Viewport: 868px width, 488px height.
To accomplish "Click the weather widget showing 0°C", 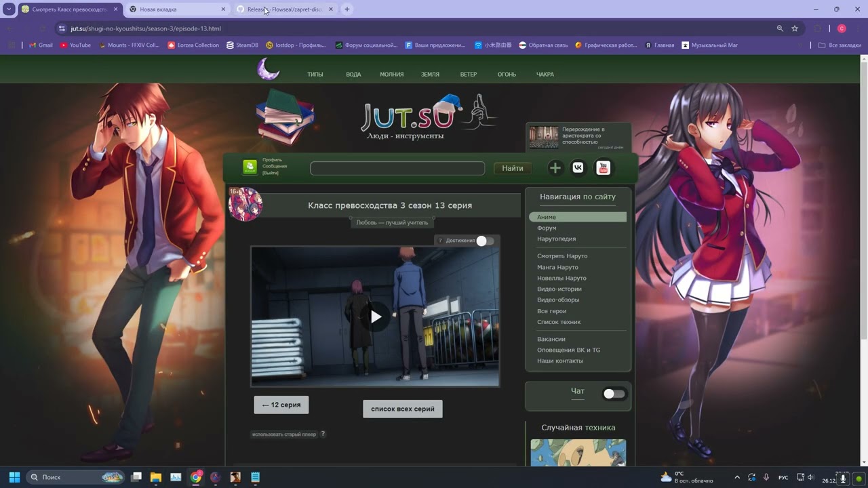I will 687,477.
